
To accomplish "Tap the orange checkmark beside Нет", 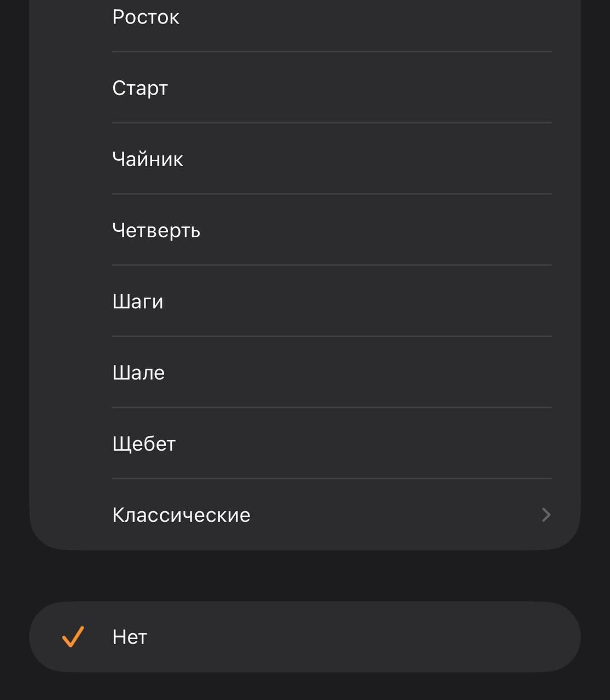I will (x=73, y=636).
